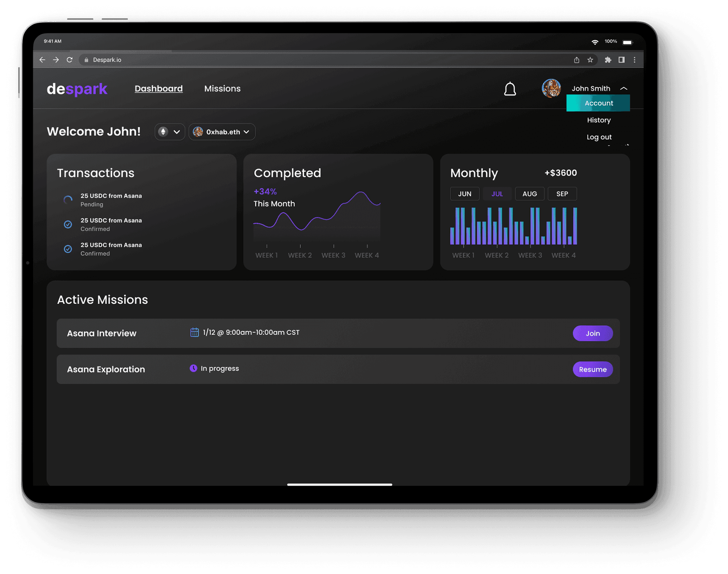Reload the Despark.io page
The image size is (728, 574).
pos(70,60)
